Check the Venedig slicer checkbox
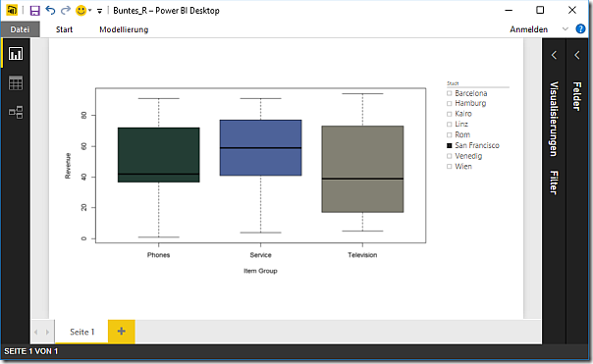593x364 pixels. tap(450, 156)
